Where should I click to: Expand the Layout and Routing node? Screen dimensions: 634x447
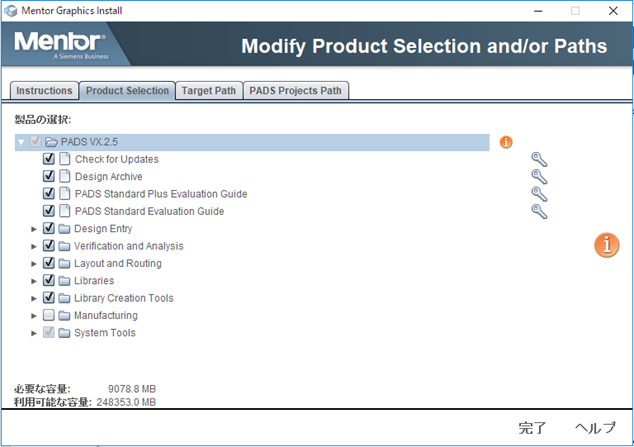34,264
